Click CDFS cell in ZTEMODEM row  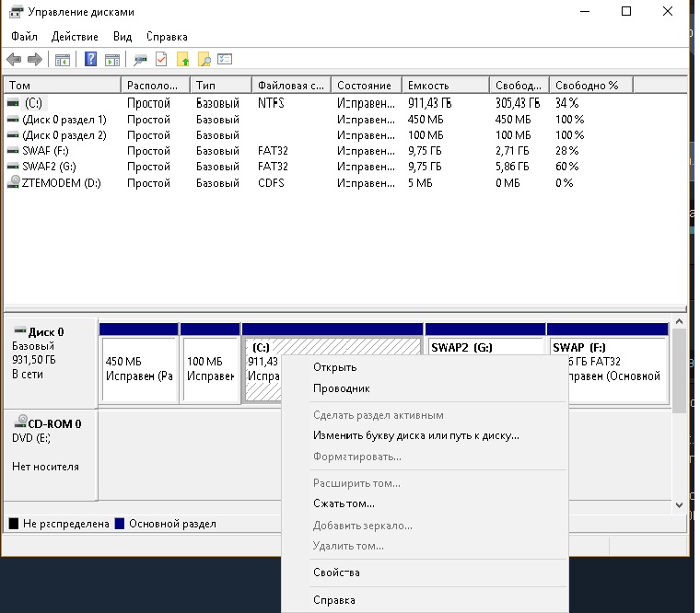click(271, 183)
